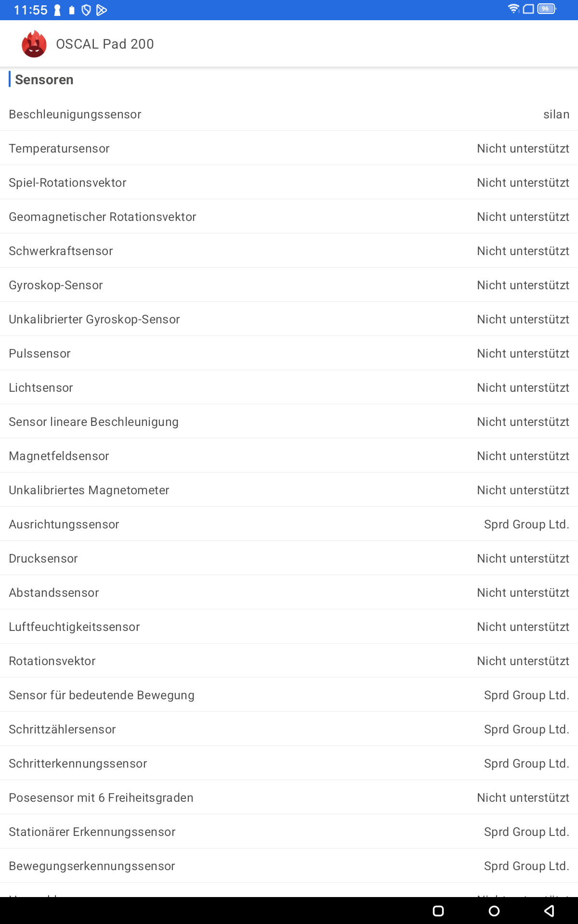
Task: Click the OSCAL Pad 200 title
Action: (x=105, y=44)
